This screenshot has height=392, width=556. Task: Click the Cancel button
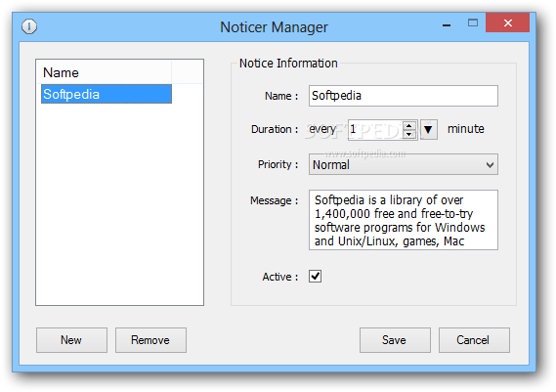click(x=474, y=340)
